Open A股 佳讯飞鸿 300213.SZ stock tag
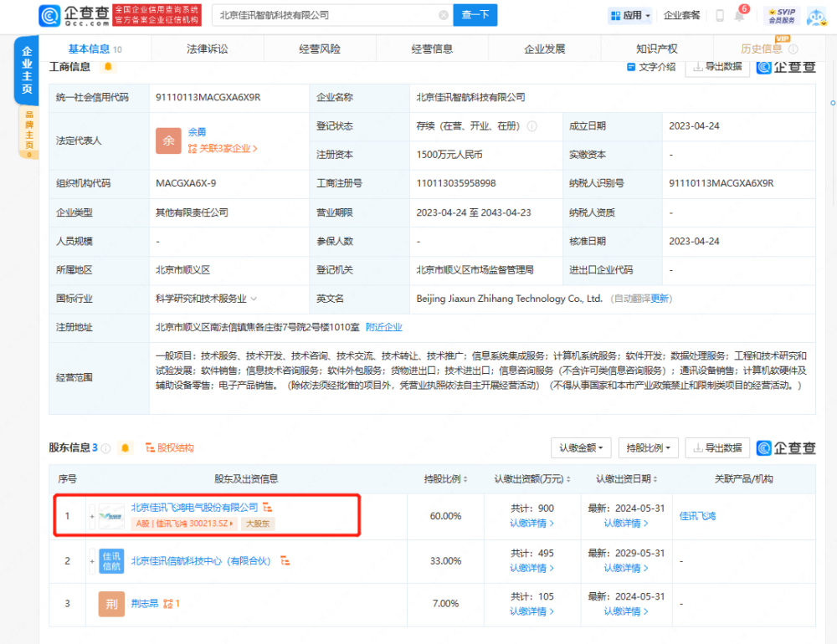Image resolution: width=837 pixels, height=644 pixels. point(185,524)
